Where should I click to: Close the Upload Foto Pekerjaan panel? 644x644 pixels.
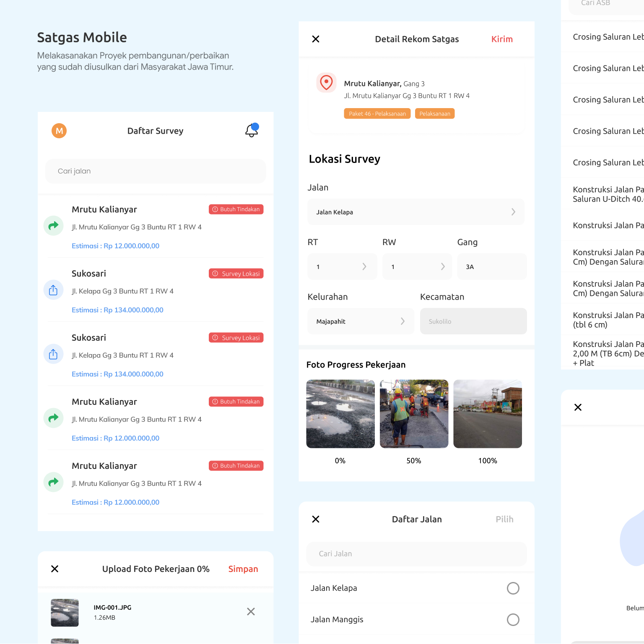click(x=55, y=569)
